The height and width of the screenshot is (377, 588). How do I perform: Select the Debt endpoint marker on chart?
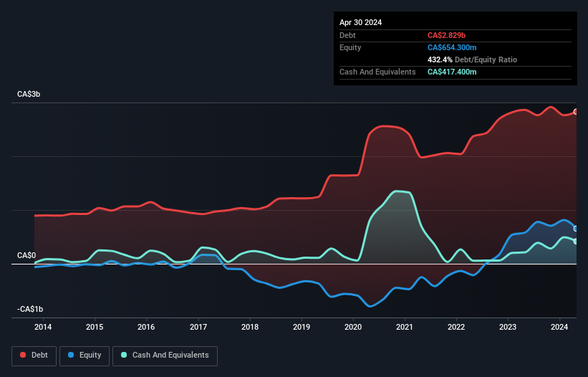pyautogui.click(x=576, y=112)
